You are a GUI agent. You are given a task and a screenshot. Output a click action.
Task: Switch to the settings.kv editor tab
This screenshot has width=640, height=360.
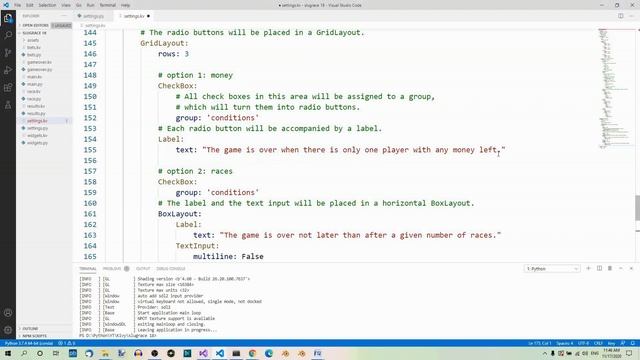point(134,16)
